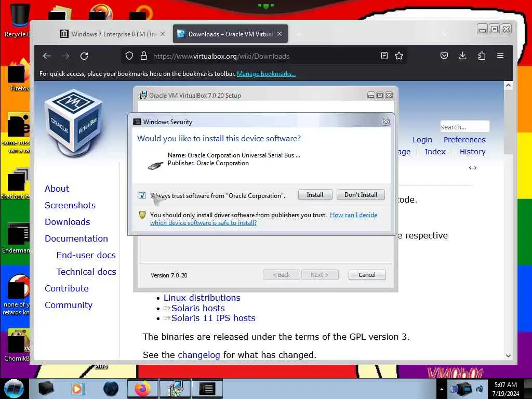Click the Solaris hosts link
The height and width of the screenshot is (399, 532).
pyautogui.click(x=198, y=308)
